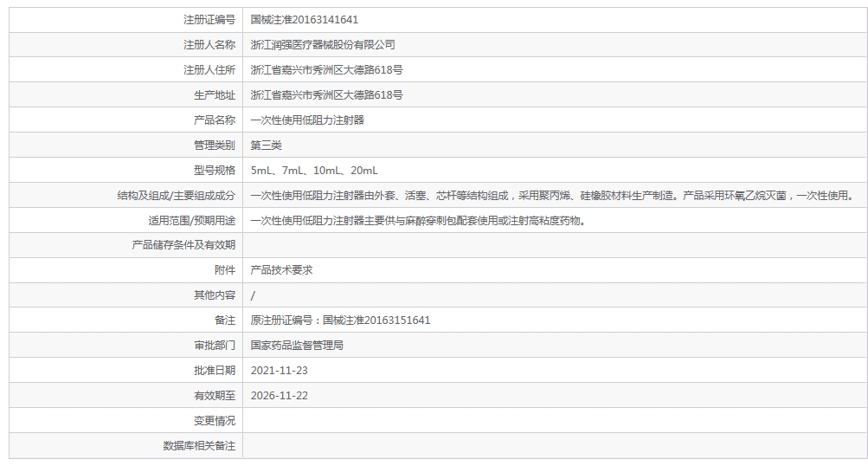Screen dimensions: 868x466
Task: Select the 第三类 value
Action: [266, 146]
